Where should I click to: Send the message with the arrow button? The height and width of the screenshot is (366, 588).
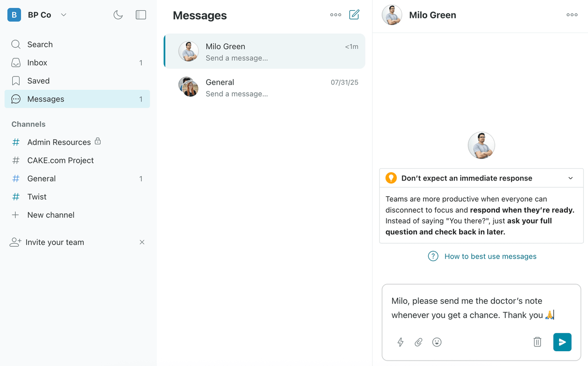[562, 342]
